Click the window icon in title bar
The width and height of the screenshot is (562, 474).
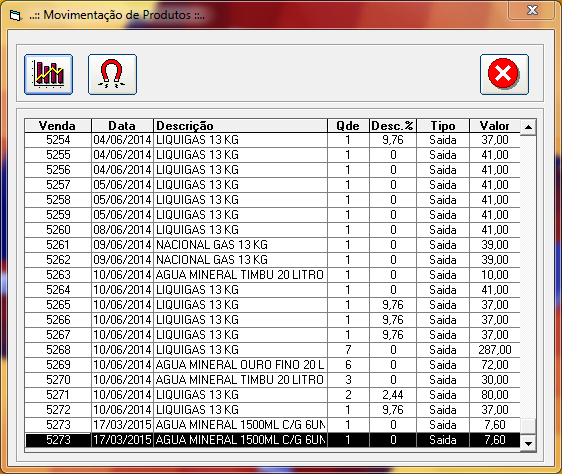click(x=15, y=15)
